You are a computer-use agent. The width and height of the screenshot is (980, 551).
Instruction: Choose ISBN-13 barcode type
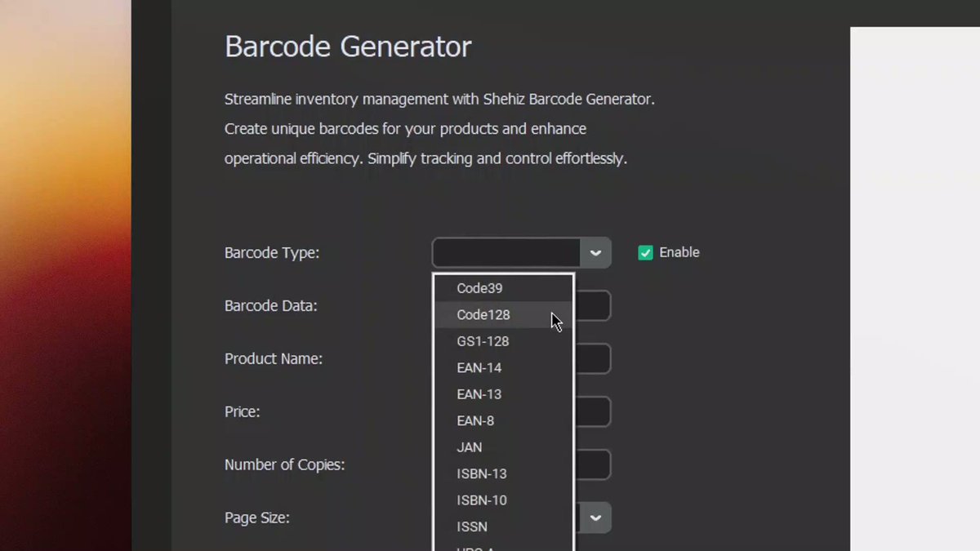point(503,474)
